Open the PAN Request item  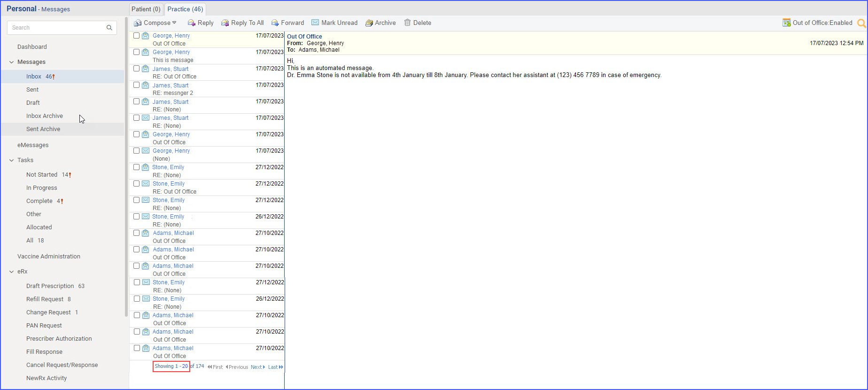coord(44,326)
